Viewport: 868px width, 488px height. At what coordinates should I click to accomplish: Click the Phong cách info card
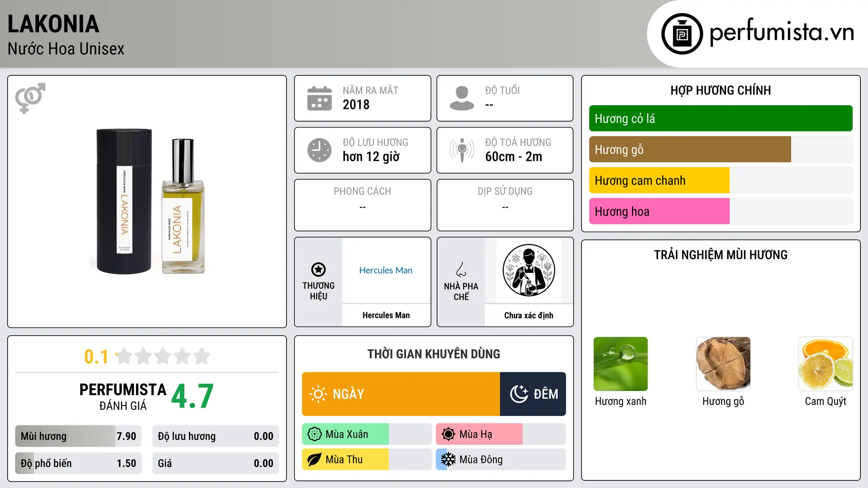362,205
